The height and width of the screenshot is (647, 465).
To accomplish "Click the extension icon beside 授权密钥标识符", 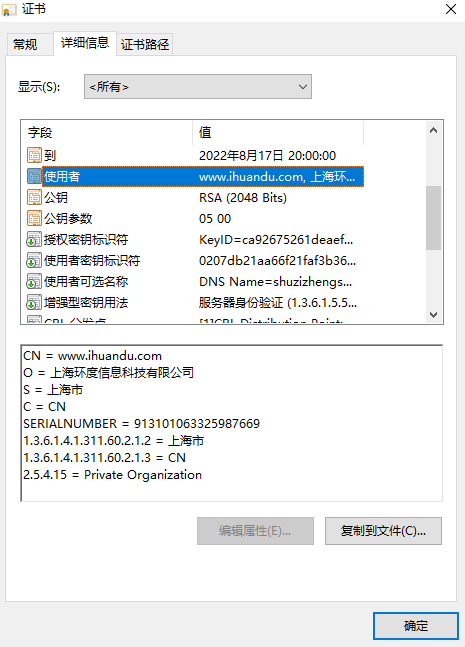I will tap(34, 240).
